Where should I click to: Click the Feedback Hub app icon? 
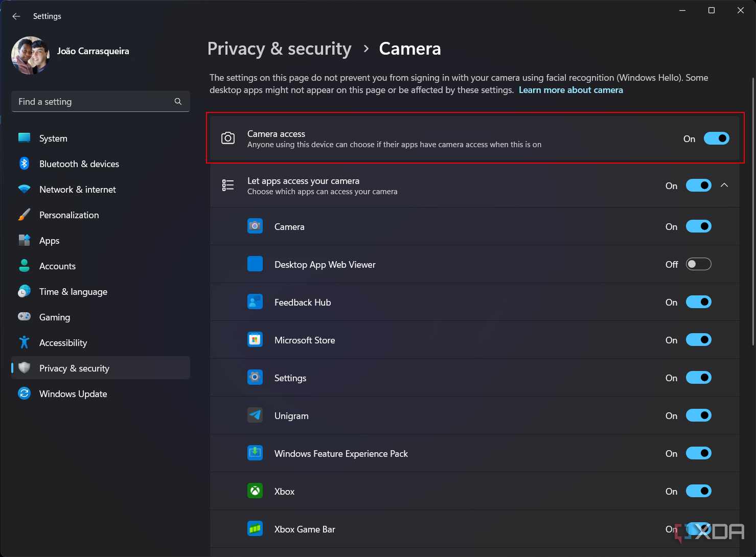coord(255,301)
